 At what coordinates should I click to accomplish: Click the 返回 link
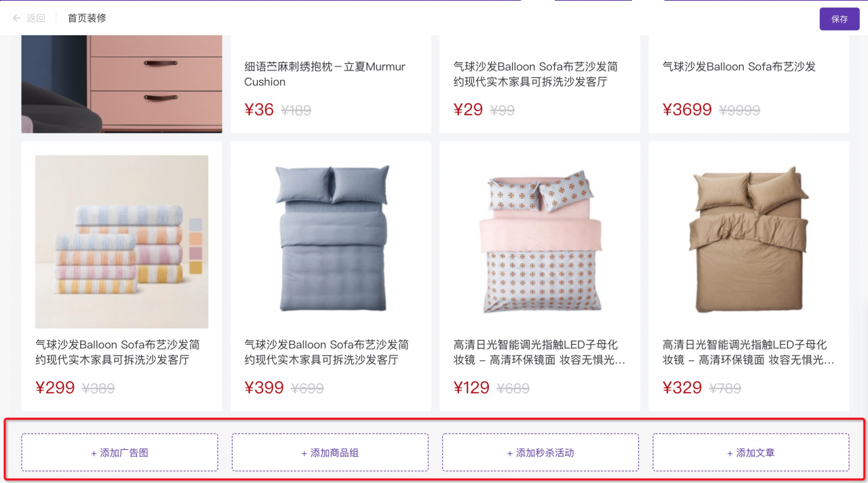click(x=36, y=18)
